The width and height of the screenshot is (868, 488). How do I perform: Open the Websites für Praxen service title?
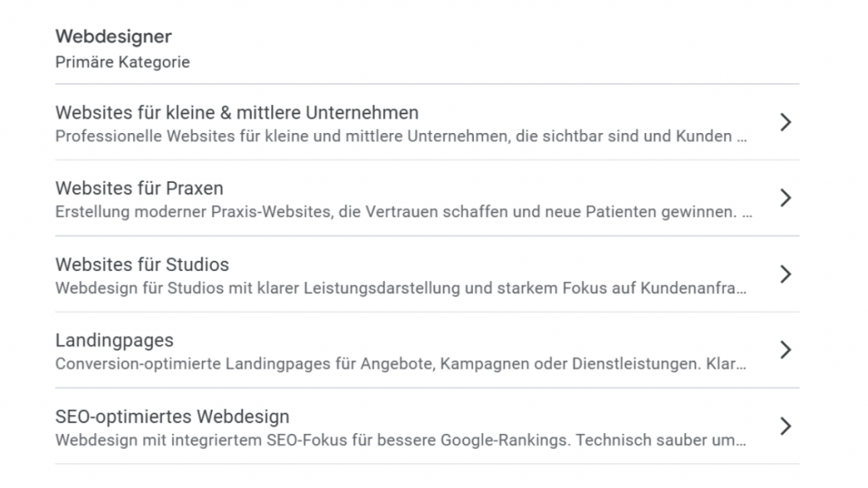[139, 188]
